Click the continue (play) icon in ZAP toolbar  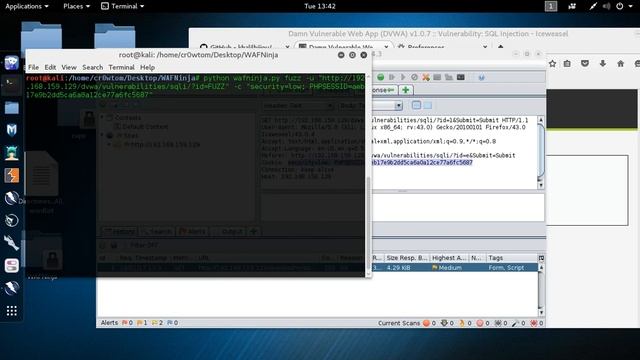(x=403, y=77)
